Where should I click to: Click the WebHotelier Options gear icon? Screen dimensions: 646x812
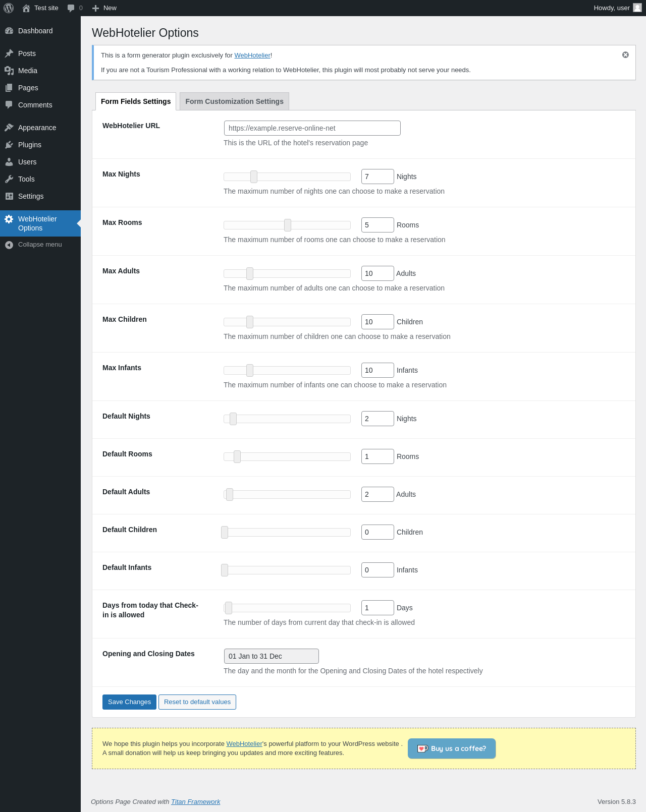[9, 219]
